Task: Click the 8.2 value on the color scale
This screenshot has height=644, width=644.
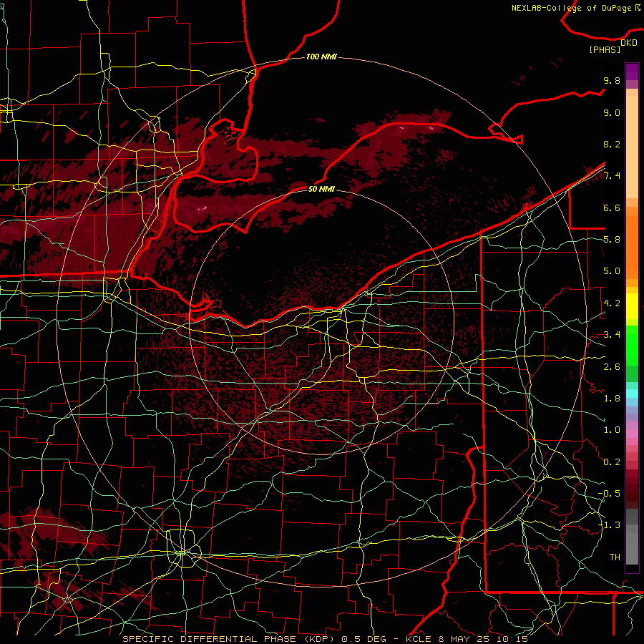Action: (612, 144)
